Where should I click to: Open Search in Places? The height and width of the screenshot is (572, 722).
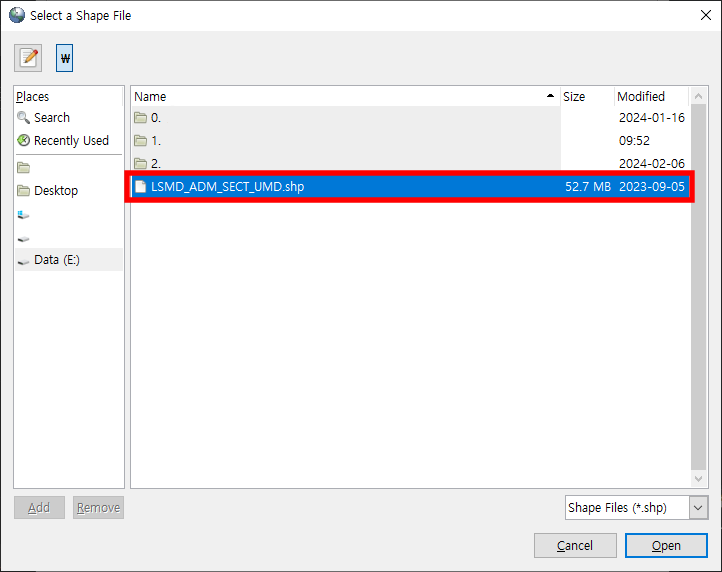[x=69, y=117]
